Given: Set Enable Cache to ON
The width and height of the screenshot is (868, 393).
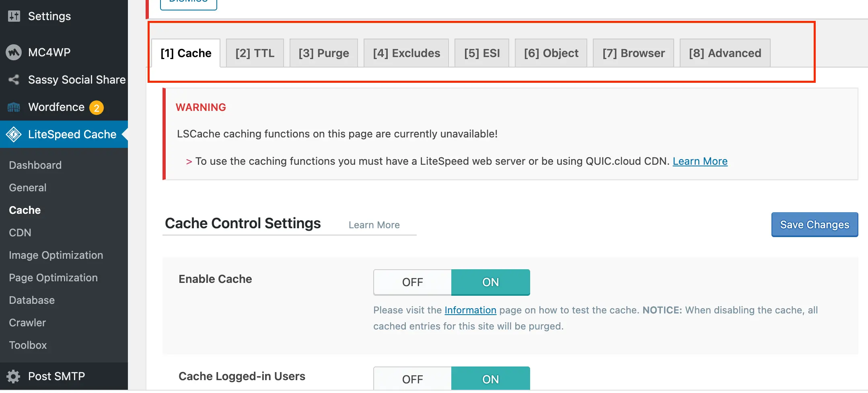Looking at the screenshot, I should pos(491,282).
